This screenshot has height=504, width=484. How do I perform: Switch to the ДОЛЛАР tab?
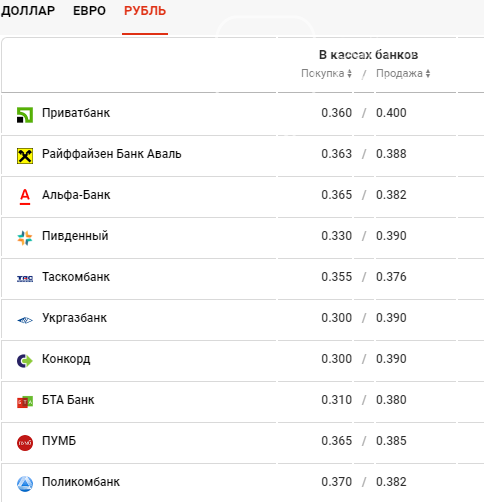(28, 11)
